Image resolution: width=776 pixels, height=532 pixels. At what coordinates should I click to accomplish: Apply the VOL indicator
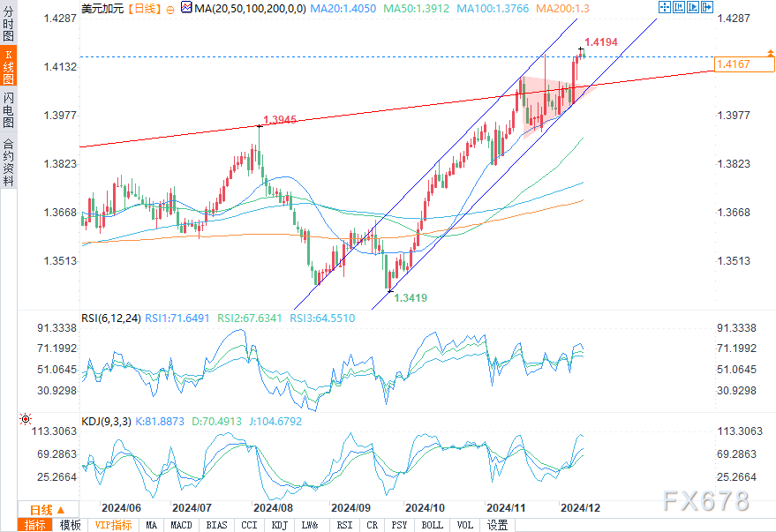tap(464, 525)
